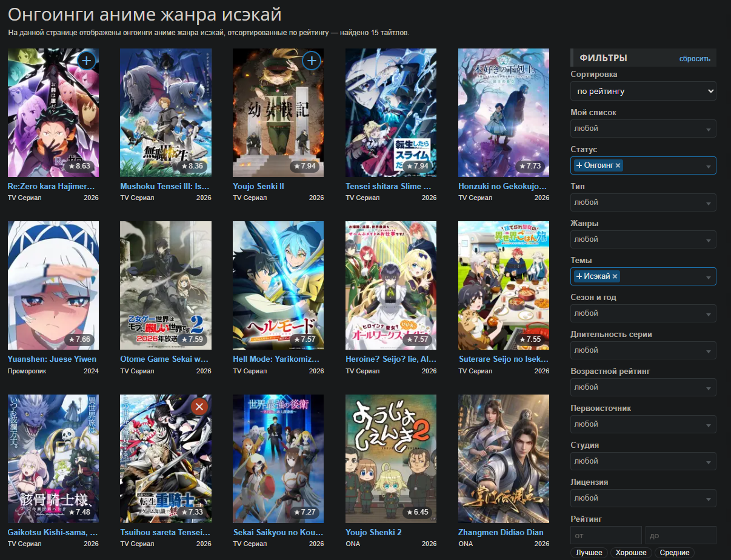Remove Исэкай tag with its x icon
Image resolution: width=731 pixels, height=560 pixels.
coord(615,276)
